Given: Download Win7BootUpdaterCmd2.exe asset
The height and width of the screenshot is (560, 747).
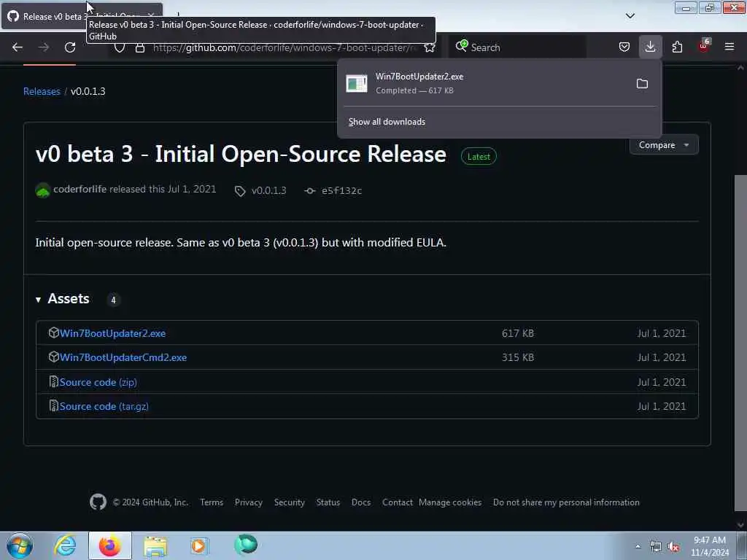Looking at the screenshot, I should tap(123, 357).
